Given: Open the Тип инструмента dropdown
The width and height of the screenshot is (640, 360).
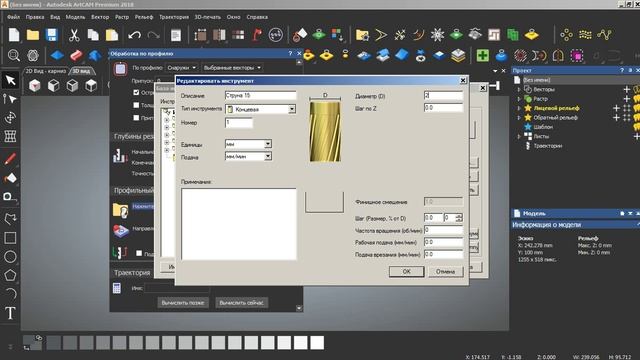Looking at the screenshot, I should [x=292, y=109].
